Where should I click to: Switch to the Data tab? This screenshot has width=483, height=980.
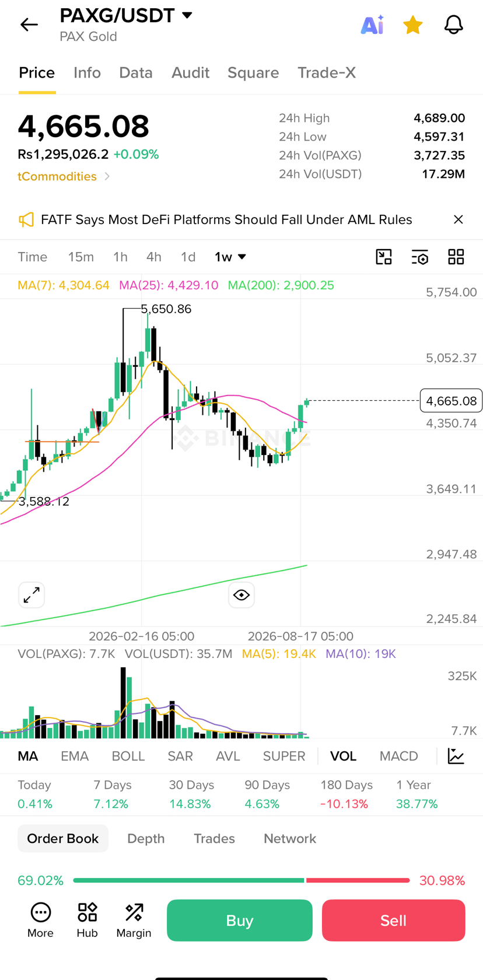136,73
